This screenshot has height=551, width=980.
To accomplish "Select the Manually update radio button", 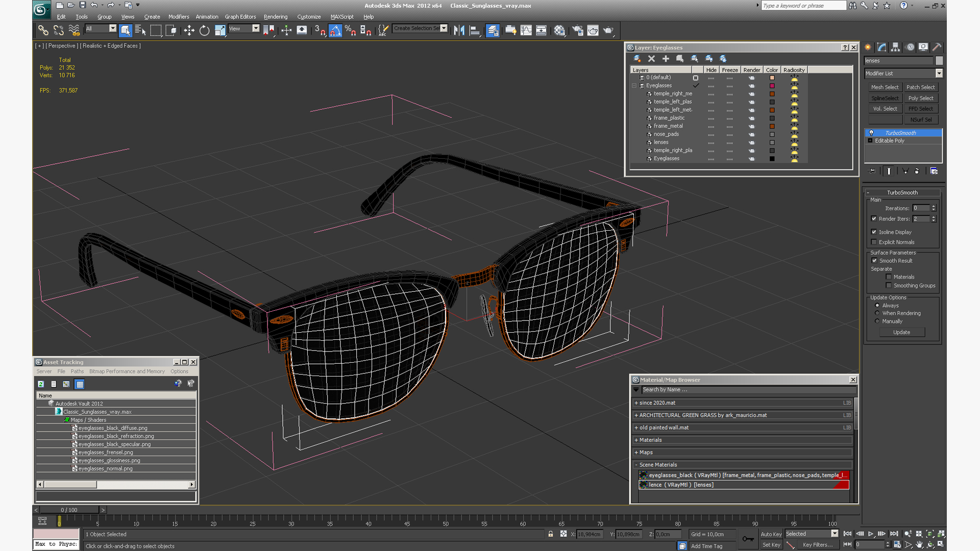I will click(x=877, y=321).
